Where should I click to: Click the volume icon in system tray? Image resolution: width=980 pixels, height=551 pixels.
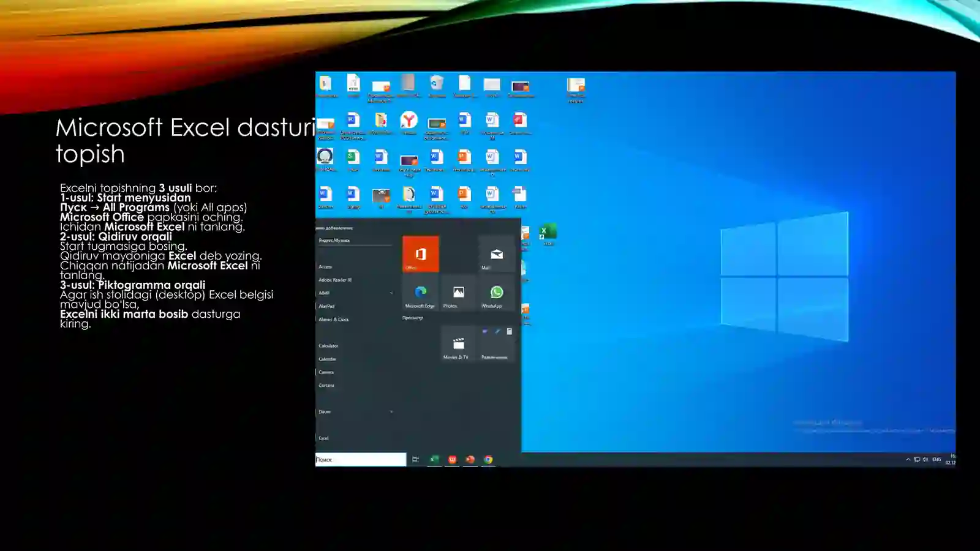pos(925,459)
